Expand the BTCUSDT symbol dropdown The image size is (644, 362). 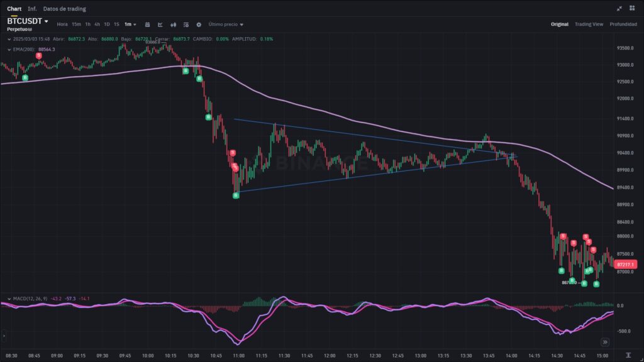coord(47,21)
